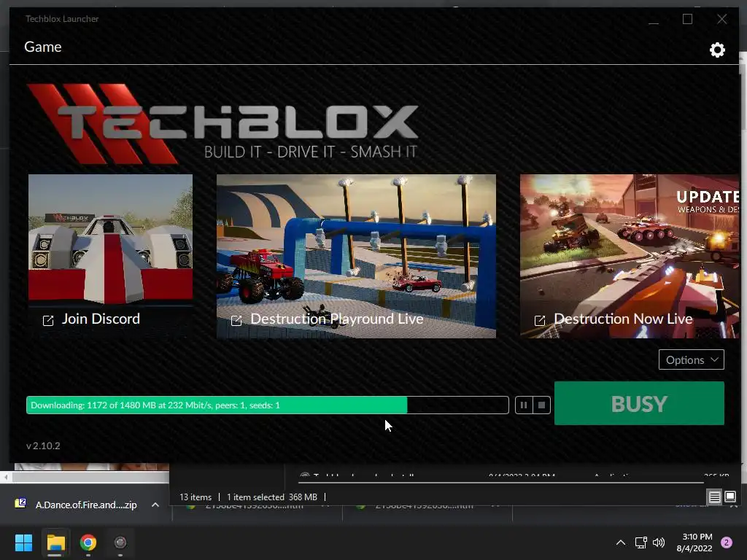Click the Techblox logo banner
Image resolution: width=747 pixels, height=560 pixels.
click(x=222, y=124)
